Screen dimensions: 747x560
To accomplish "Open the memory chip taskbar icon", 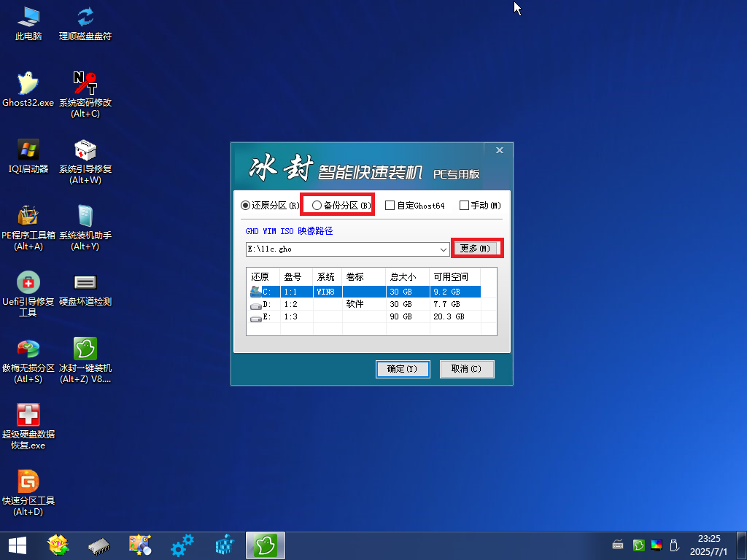I will pyautogui.click(x=99, y=545).
